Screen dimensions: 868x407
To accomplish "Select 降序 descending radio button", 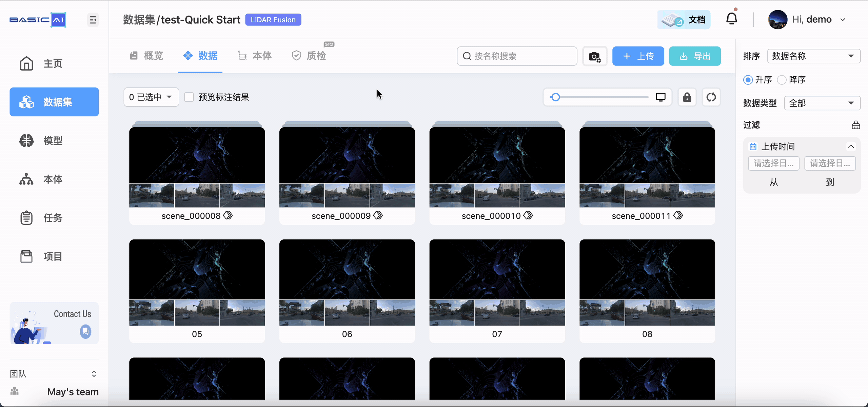I will click(782, 80).
